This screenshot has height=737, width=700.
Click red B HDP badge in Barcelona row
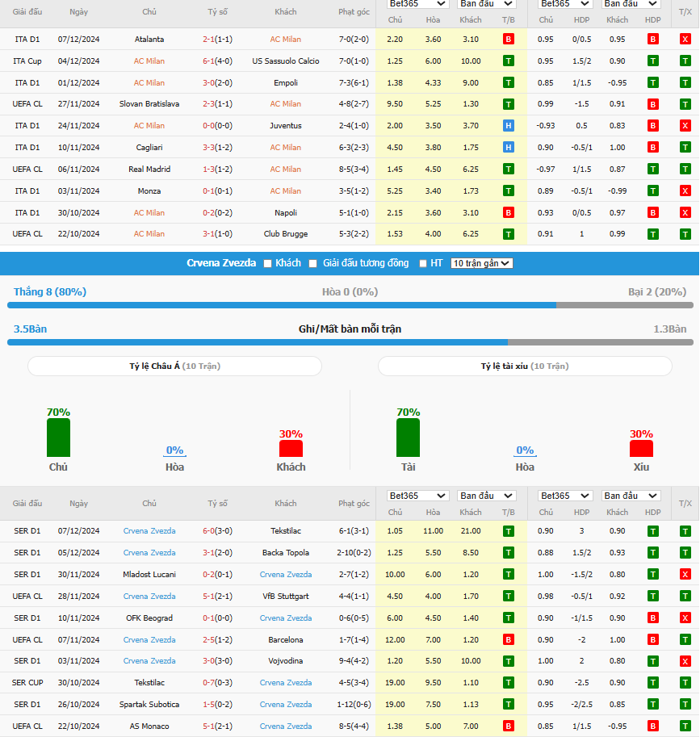(652, 640)
